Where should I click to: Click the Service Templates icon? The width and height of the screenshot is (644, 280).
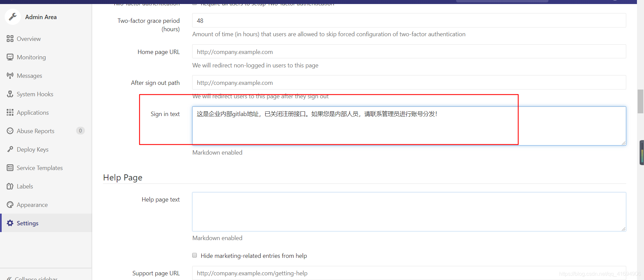(10, 168)
